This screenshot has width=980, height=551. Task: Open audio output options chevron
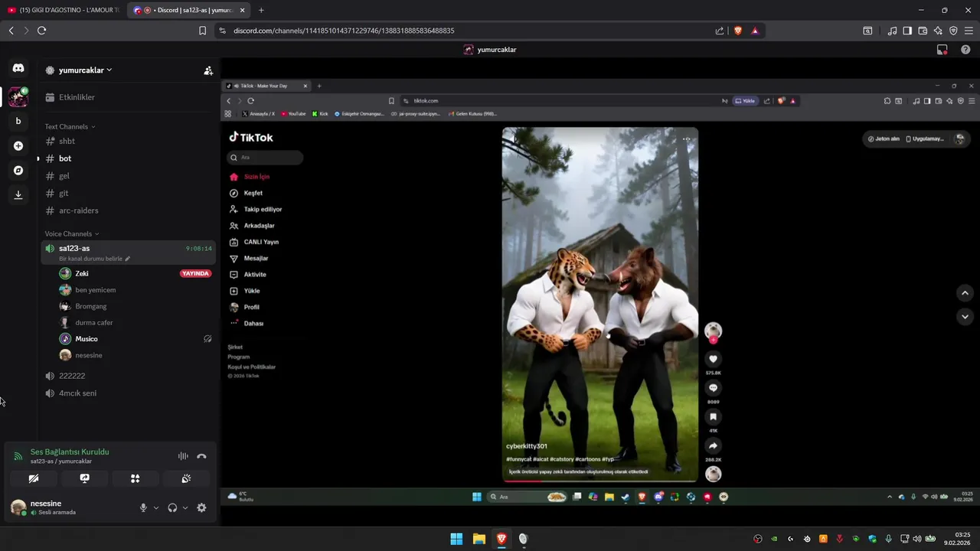pos(185,507)
